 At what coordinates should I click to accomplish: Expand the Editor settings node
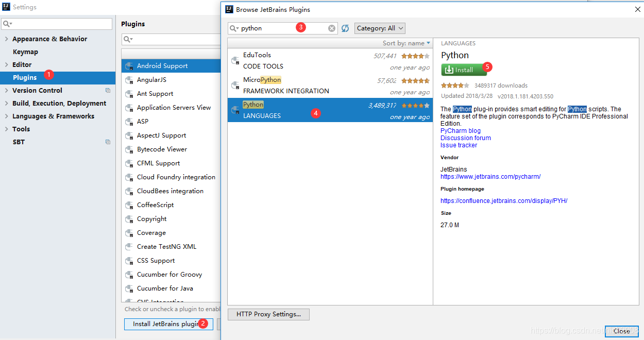tap(6, 64)
